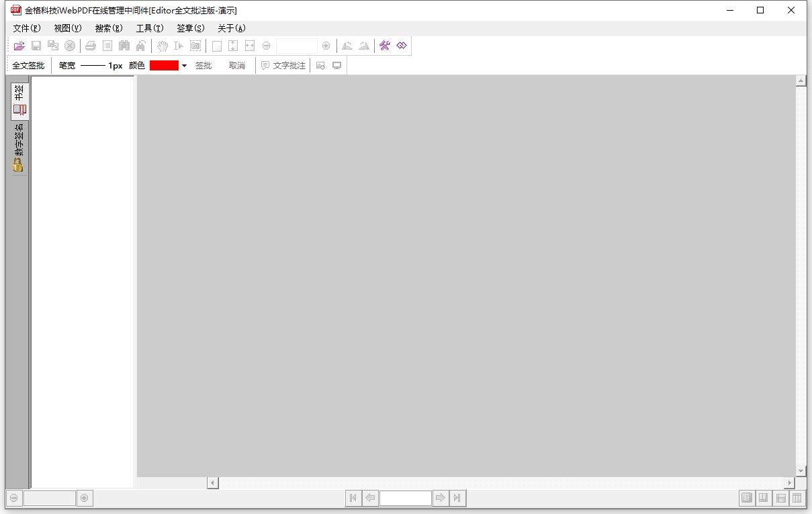This screenshot has height=514, width=812.
Task: Open the 签章 menu
Action: point(190,28)
